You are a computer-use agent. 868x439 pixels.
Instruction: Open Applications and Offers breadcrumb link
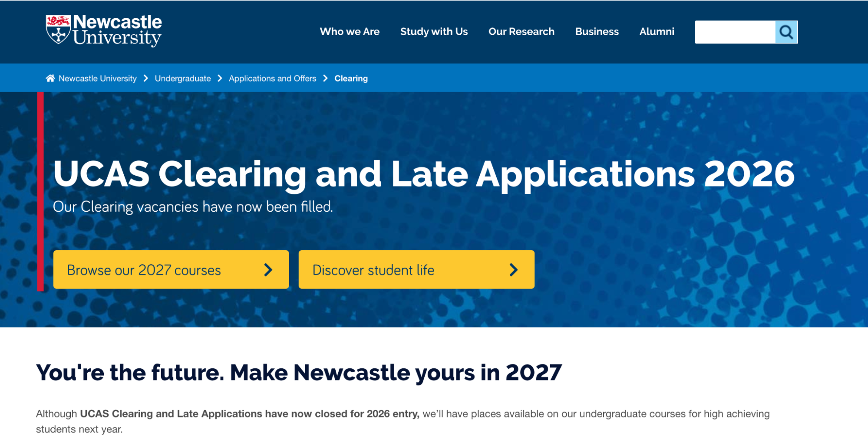(x=272, y=79)
